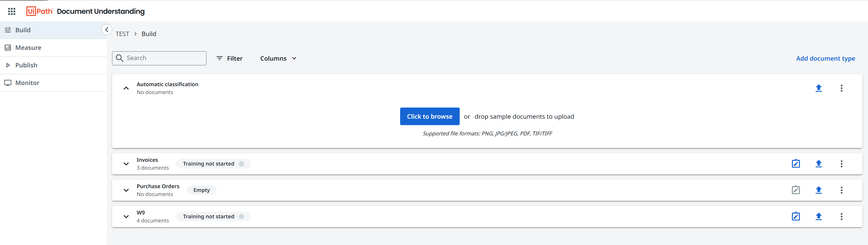Collapse the sidebar with the arrow button
The width and height of the screenshot is (868, 245).
106,30
